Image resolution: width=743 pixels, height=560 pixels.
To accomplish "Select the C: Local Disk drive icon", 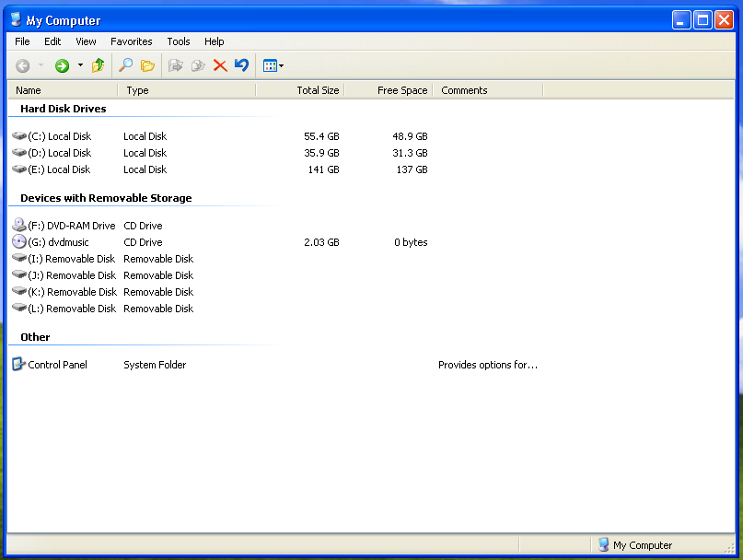I will click(19, 136).
